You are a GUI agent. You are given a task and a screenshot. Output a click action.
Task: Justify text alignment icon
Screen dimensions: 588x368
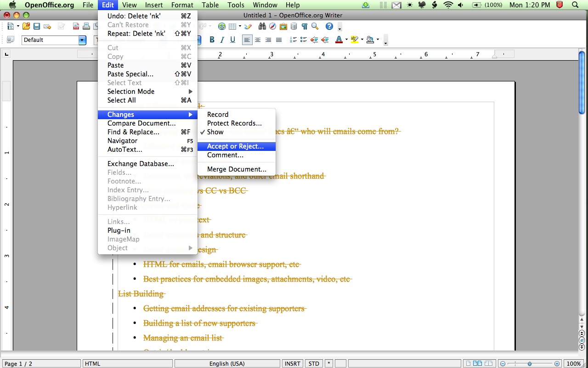(x=279, y=40)
